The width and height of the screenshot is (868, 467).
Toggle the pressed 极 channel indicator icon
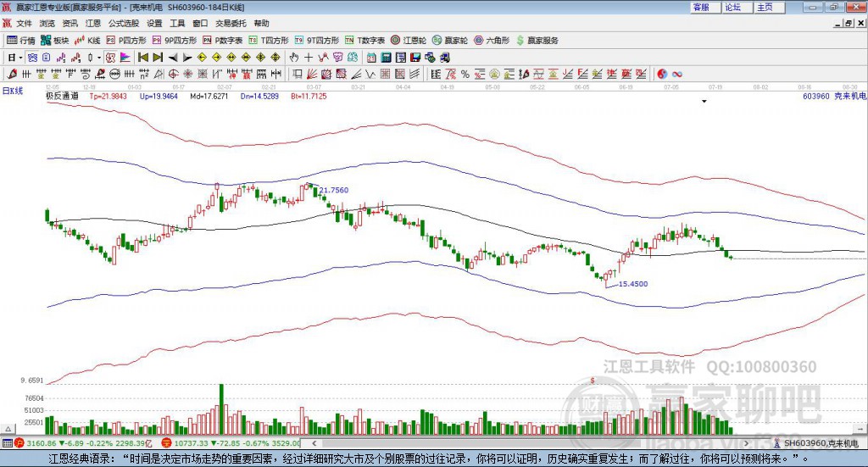110,58
